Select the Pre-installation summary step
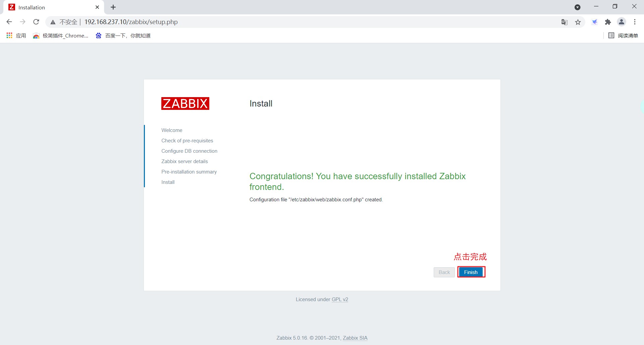 189,172
